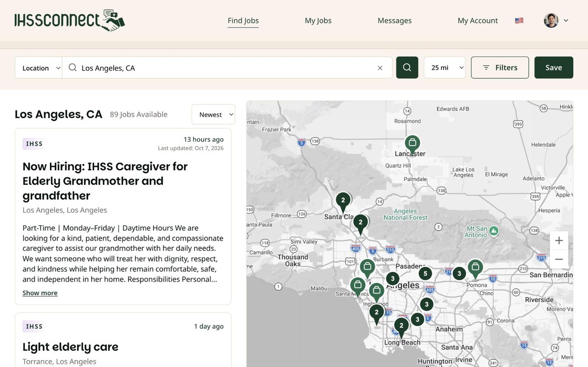Open Messages in the top navigation

(x=394, y=21)
